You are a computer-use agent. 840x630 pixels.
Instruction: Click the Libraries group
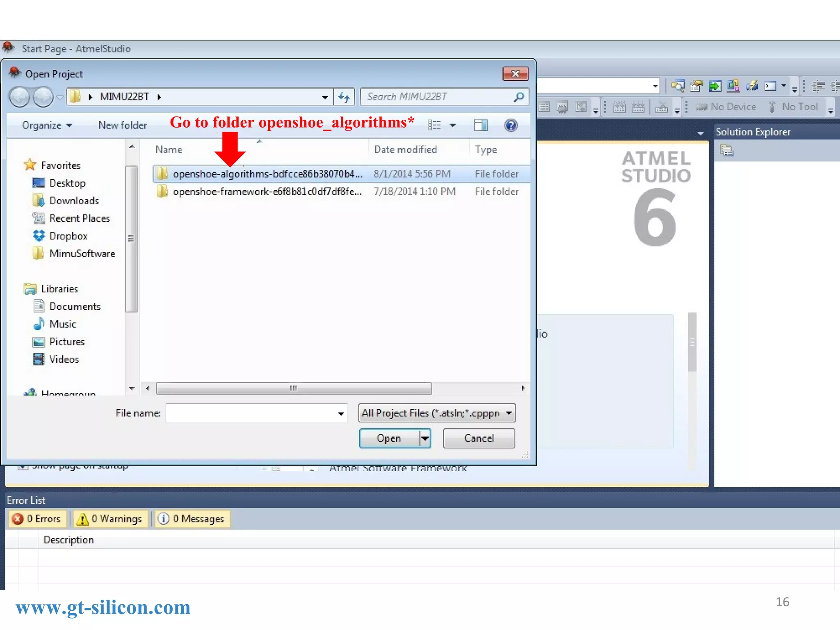pos(59,289)
